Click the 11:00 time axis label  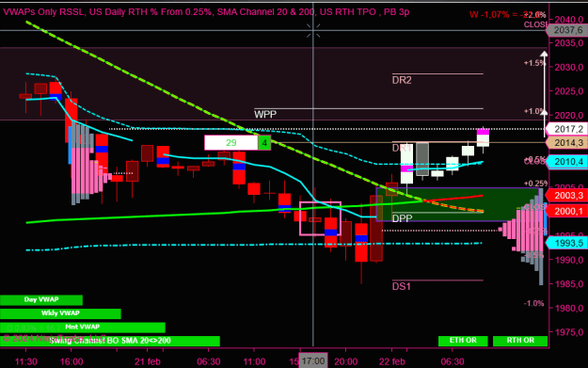tap(254, 362)
